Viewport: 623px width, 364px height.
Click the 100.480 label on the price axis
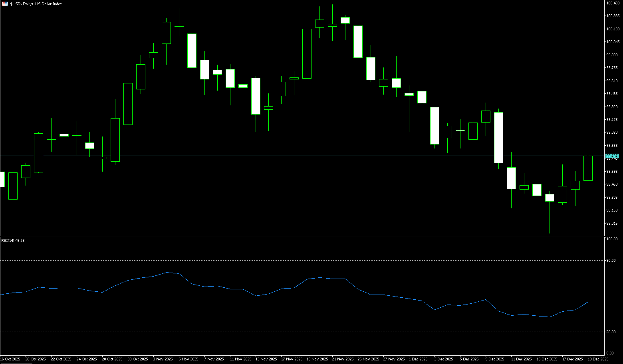[x=613, y=3]
